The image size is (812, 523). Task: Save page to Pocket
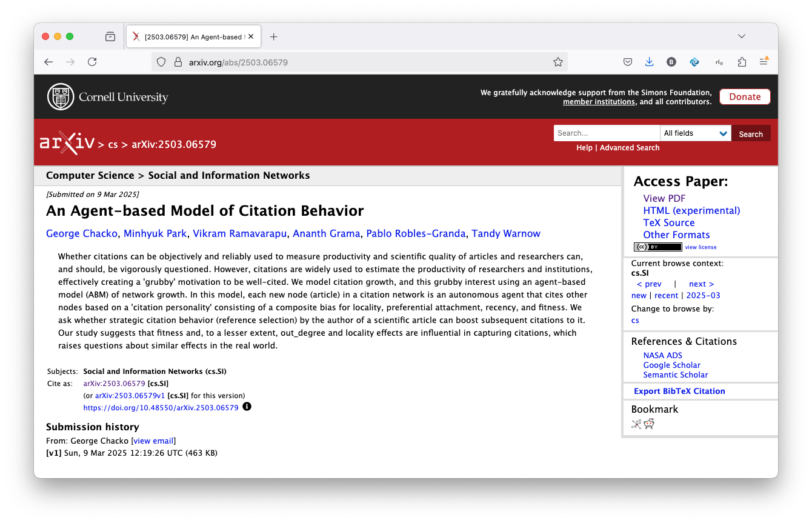628,62
